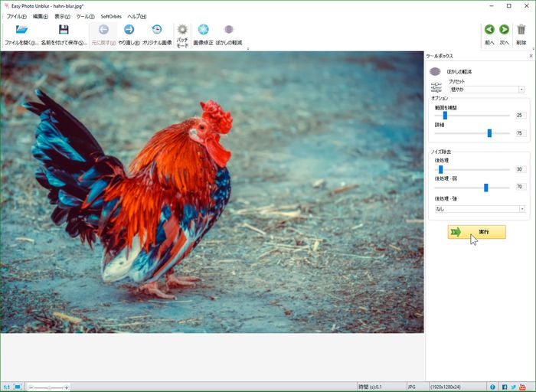Expand the toolbar overflow arrow
536x392 pixels.
(x=248, y=48)
